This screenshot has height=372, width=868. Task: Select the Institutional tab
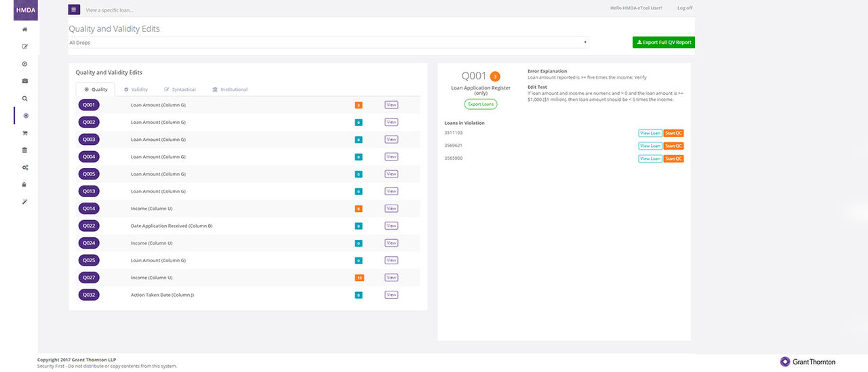[230, 89]
